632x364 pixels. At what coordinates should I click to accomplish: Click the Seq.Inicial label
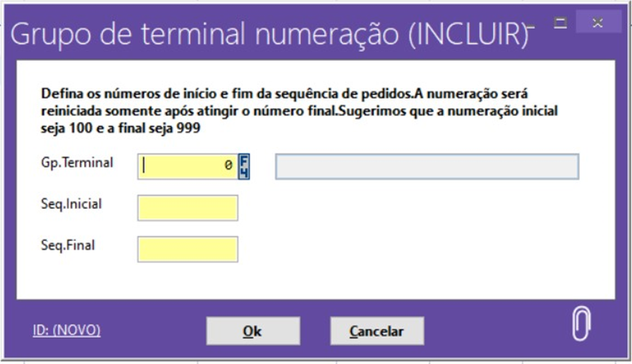(72, 204)
